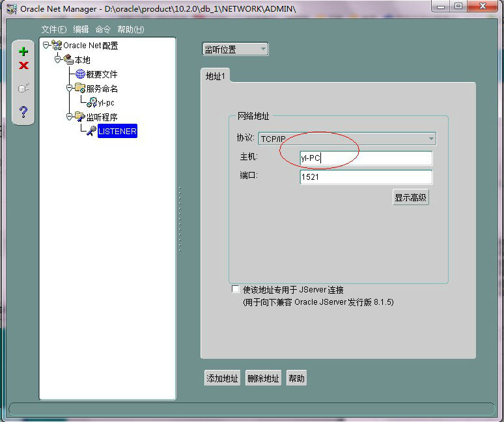The image size is (504, 422).
Task: Click the 主机 host input field
Action: tap(366, 158)
